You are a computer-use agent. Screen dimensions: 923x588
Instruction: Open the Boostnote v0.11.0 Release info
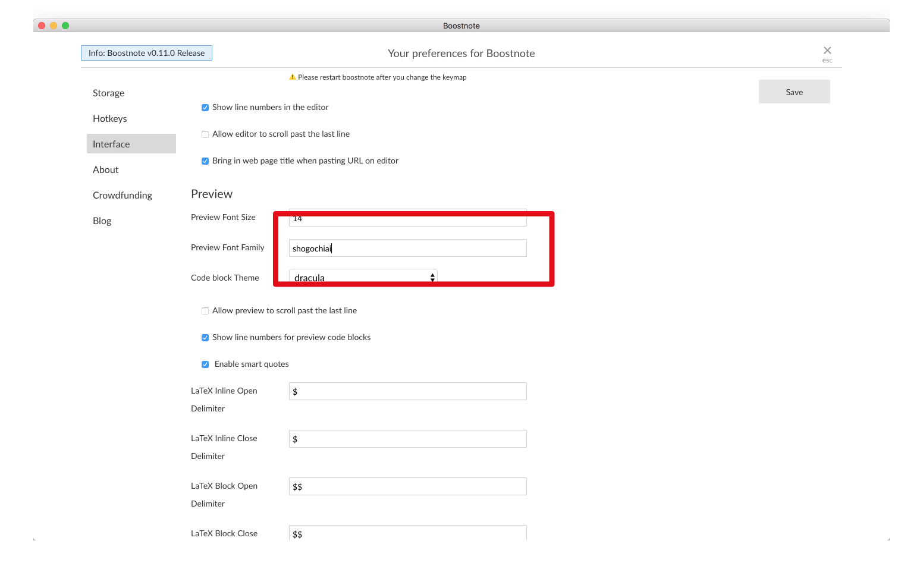click(x=146, y=52)
